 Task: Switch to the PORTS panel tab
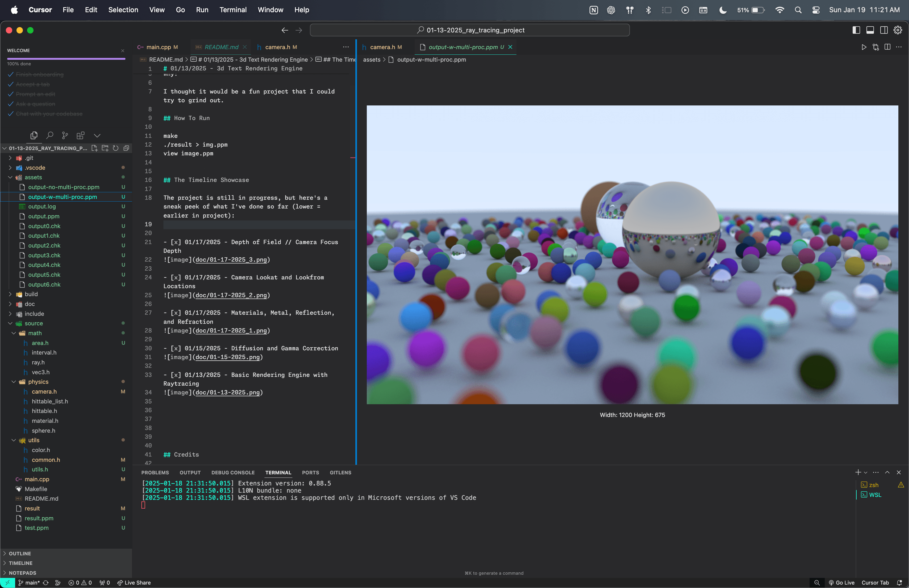(x=310, y=472)
